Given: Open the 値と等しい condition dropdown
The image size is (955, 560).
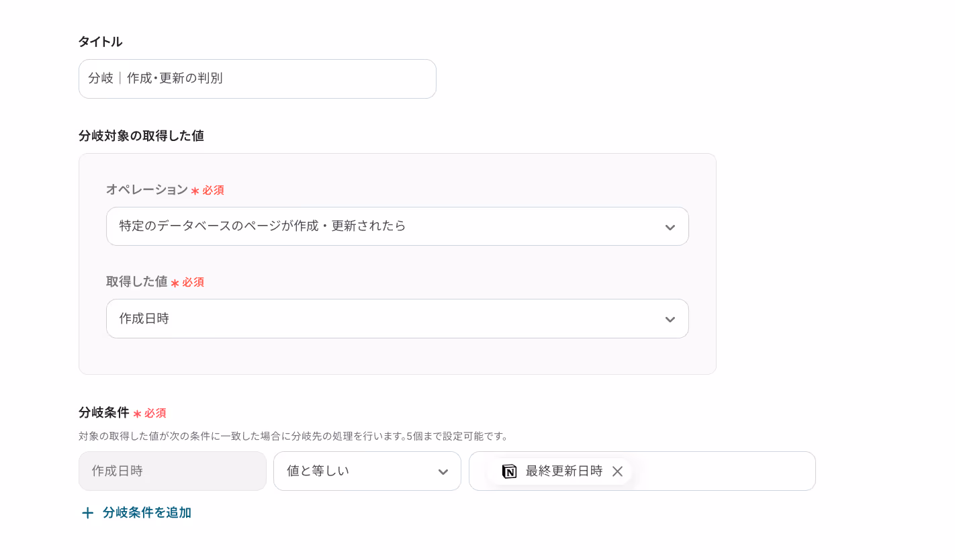Looking at the screenshot, I should tap(367, 471).
